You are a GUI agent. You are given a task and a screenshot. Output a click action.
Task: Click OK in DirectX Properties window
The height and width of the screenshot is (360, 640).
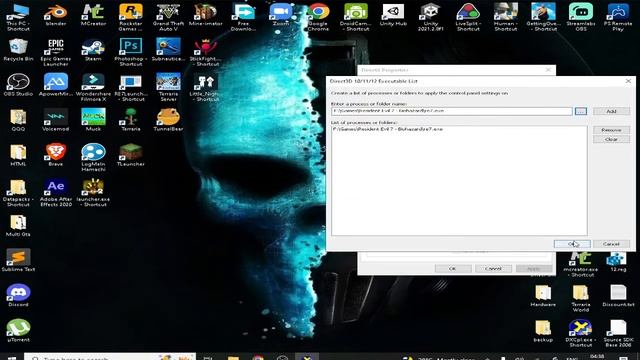pyautogui.click(x=453, y=268)
